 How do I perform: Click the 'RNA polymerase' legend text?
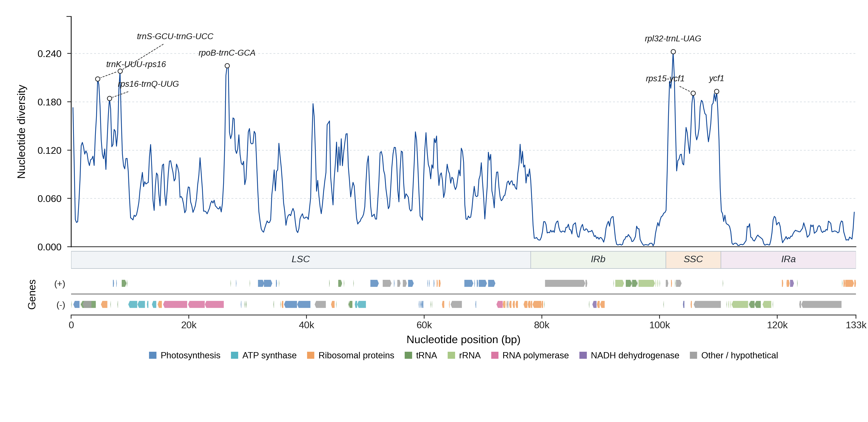[x=535, y=355]
